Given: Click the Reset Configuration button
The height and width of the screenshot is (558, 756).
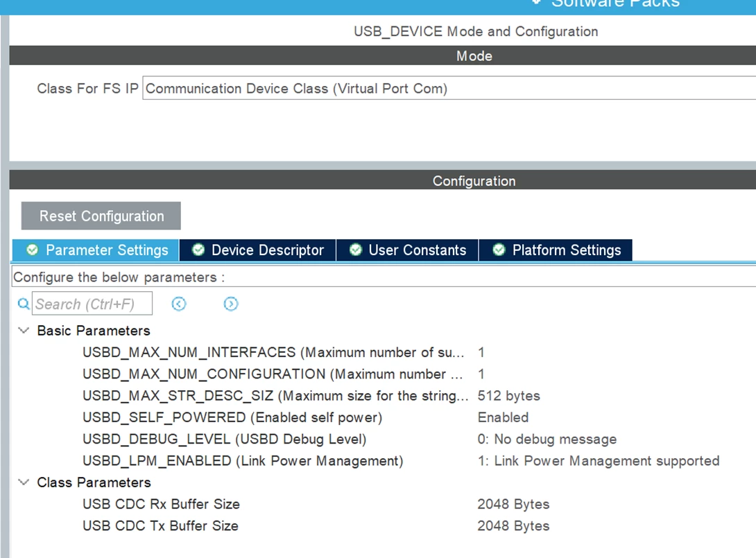Looking at the screenshot, I should (101, 216).
